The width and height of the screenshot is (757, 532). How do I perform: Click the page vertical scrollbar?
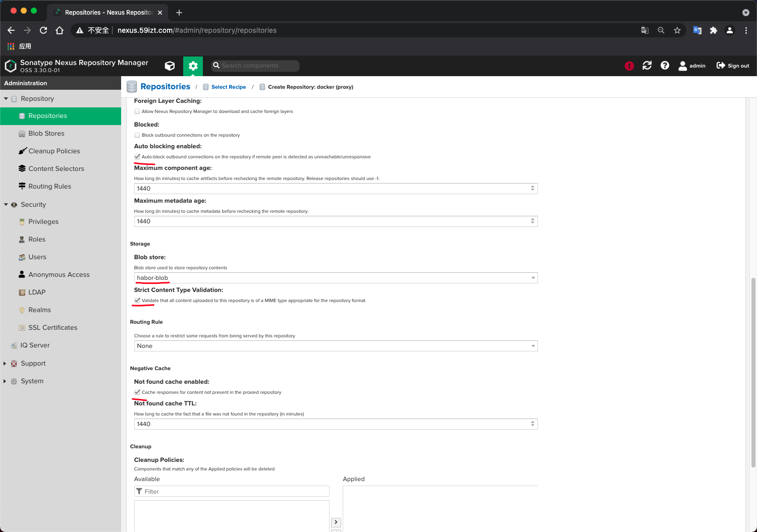[x=753, y=373]
